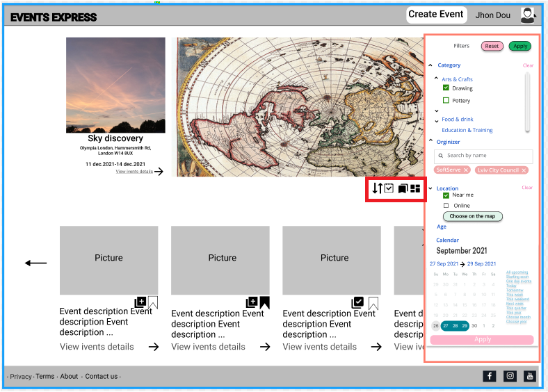The height and width of the screenshot is (392, 548).
Task: Collapse the Orginizer filter section
Action: click(430, 140)
